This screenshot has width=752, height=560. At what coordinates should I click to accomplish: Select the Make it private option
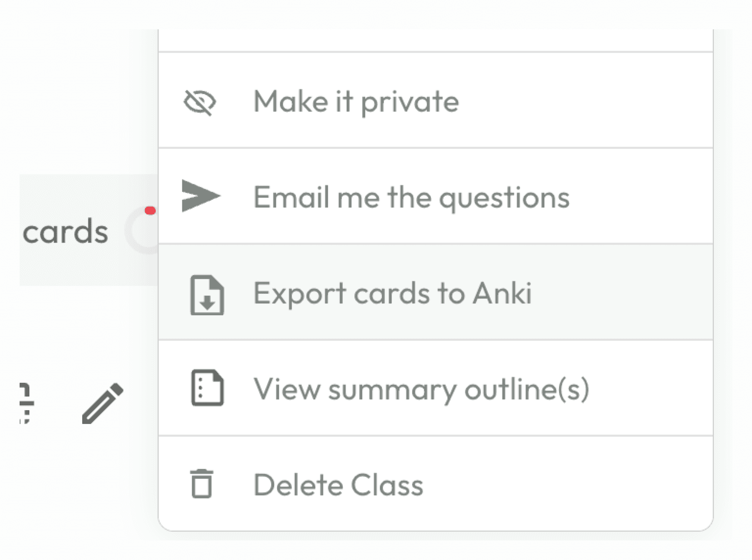point(356,101)
